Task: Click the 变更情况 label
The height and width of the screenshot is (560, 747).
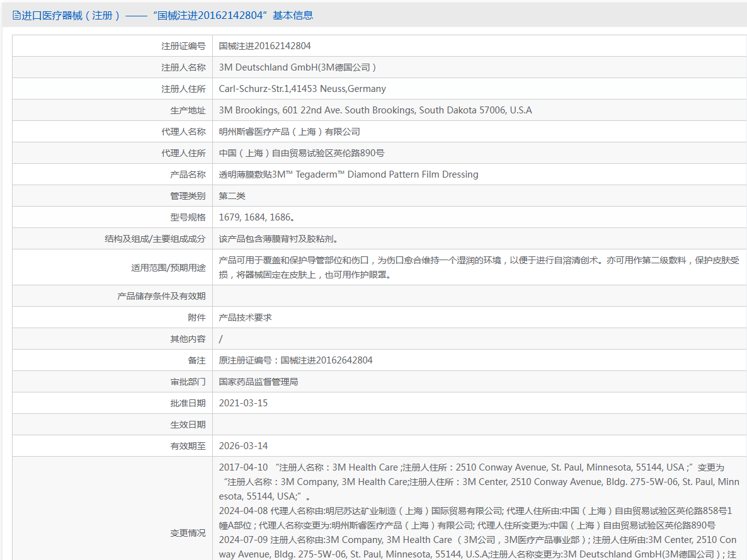Action: [188, 534]
